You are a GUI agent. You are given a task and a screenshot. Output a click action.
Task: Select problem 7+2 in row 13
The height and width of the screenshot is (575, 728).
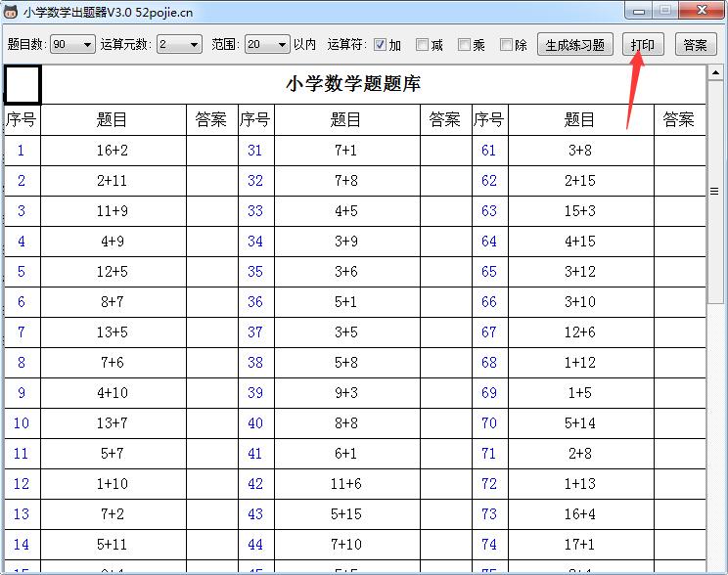113,514
